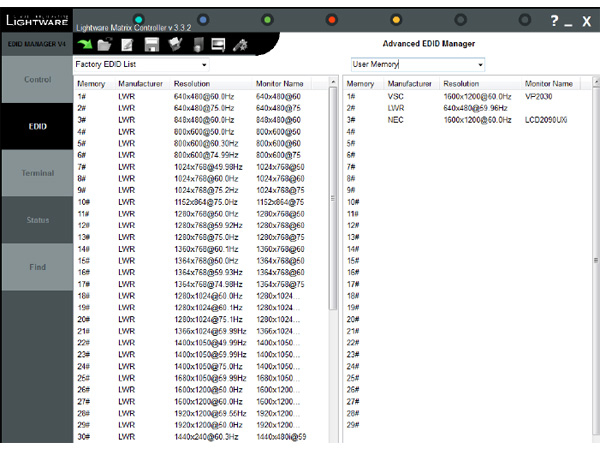Click the yellow circle indicator at top
Image resolution: width=600 pixels, height=450 pixels.
(x=395, y=20)
